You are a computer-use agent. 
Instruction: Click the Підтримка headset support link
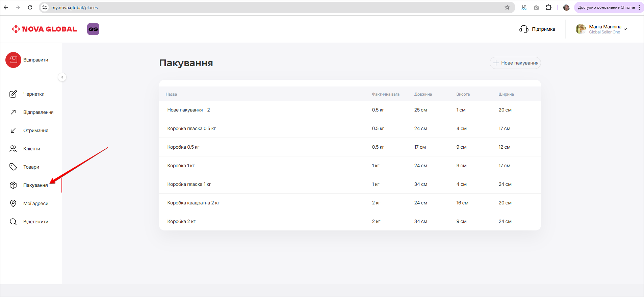point(537,29)
